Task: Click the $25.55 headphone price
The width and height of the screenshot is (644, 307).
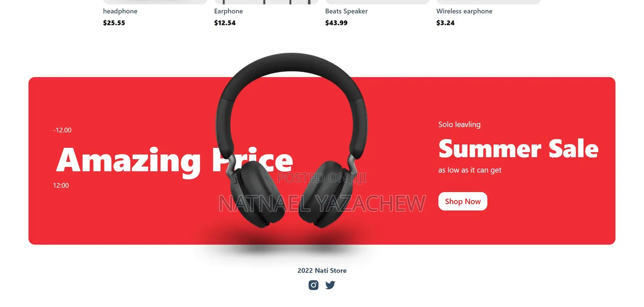Action: [114, 23]
